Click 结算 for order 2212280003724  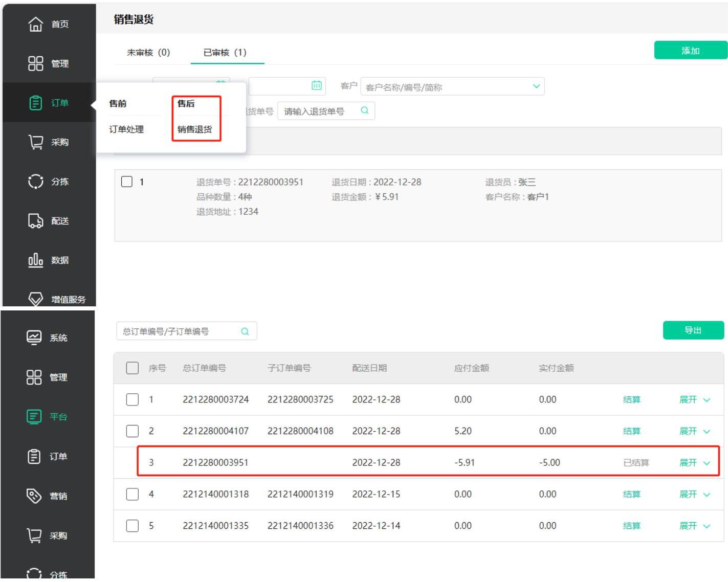tap(631, 399)
